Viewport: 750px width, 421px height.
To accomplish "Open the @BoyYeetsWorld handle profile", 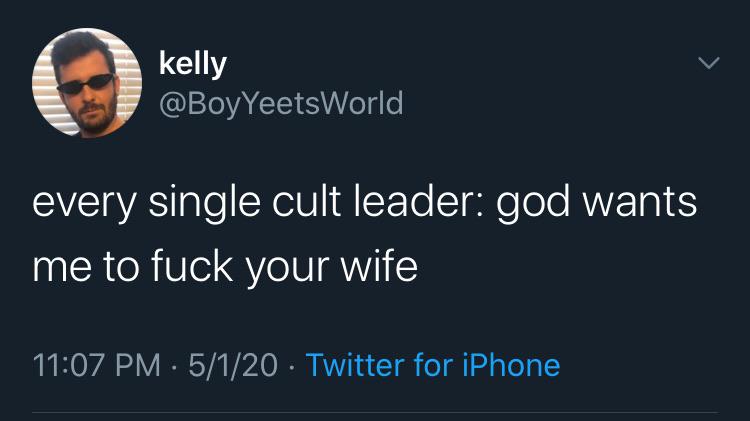I will [x=281, y=103].
